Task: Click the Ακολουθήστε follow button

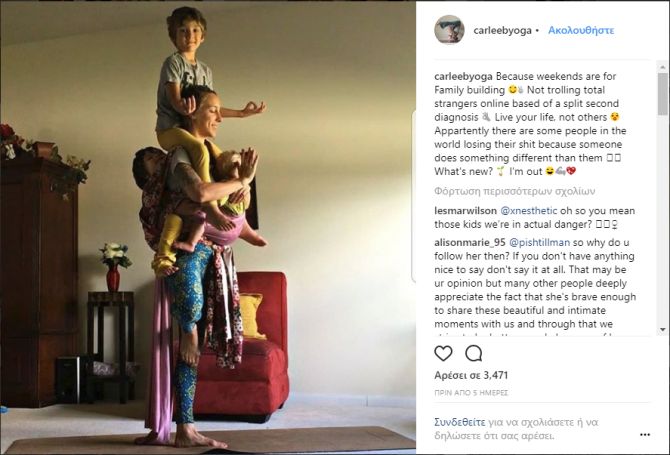Action: pos(581,30)
